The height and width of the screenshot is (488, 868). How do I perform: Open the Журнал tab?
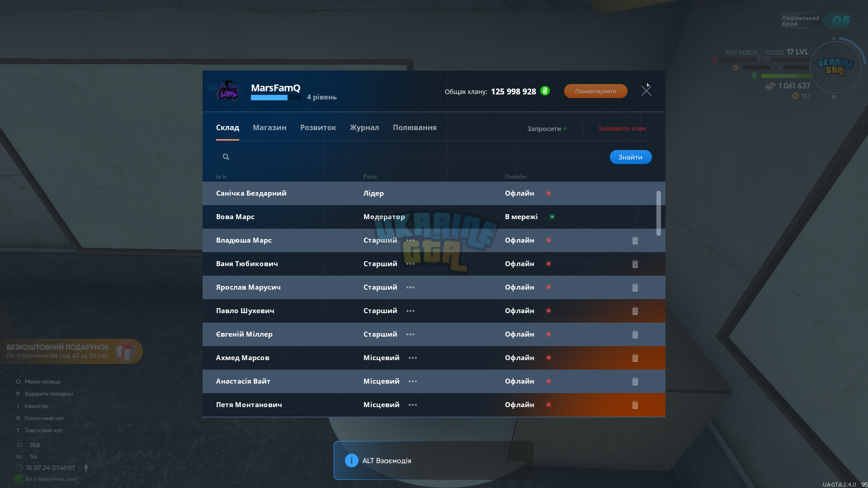click(x=364, y=127)
